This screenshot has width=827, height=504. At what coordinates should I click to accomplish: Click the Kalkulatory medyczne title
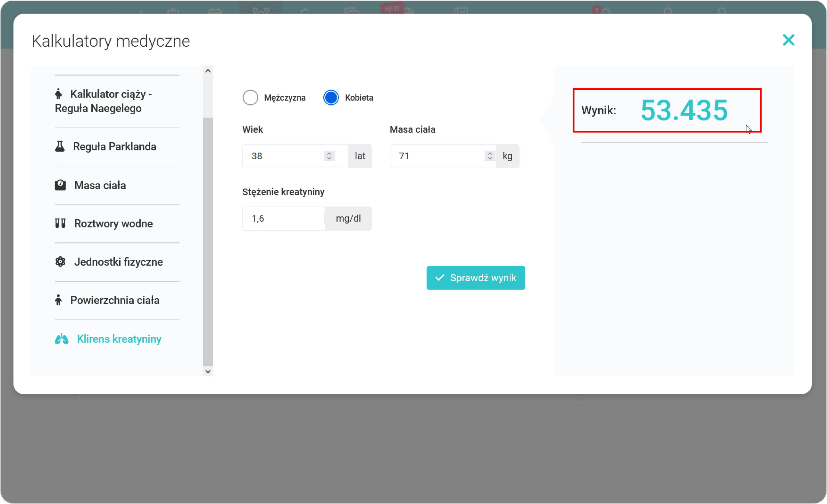(x=111, y=41)
